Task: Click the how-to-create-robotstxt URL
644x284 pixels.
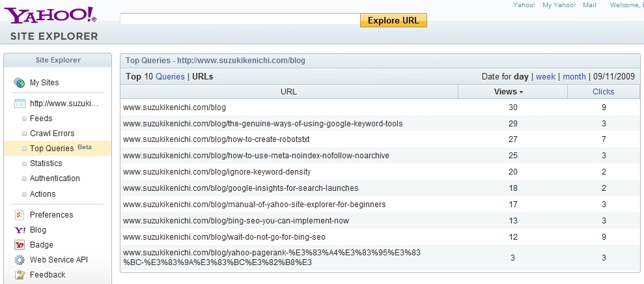Action: (216, 139)
